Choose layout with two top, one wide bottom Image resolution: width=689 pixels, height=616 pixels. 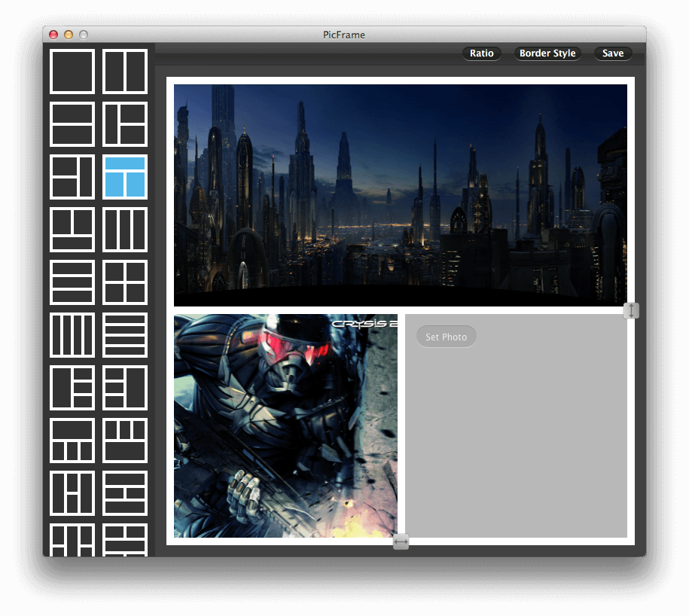72,230
